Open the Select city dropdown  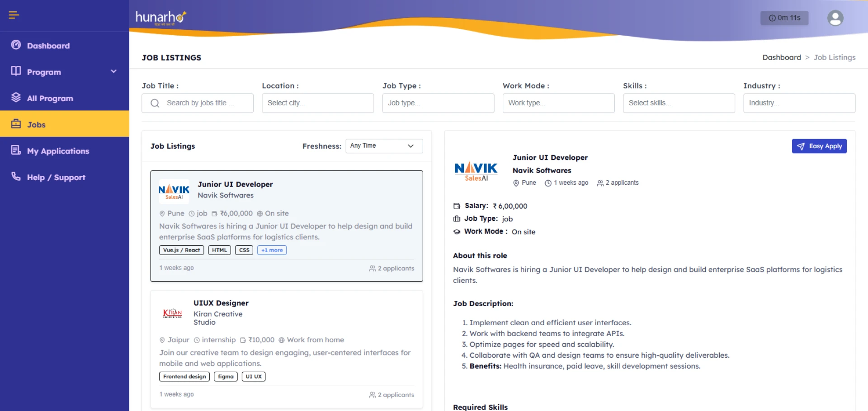pyautogui.click(x=317, y=103)
